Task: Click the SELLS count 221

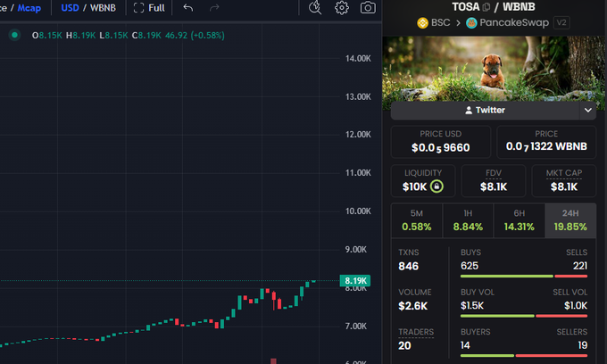Action: 580,266
